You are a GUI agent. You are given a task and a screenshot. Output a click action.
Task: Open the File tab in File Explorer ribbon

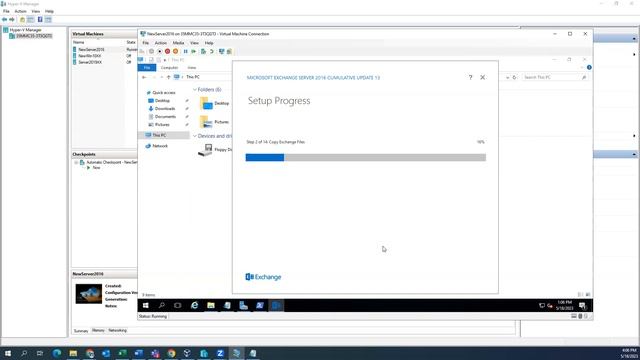point(147,68)
